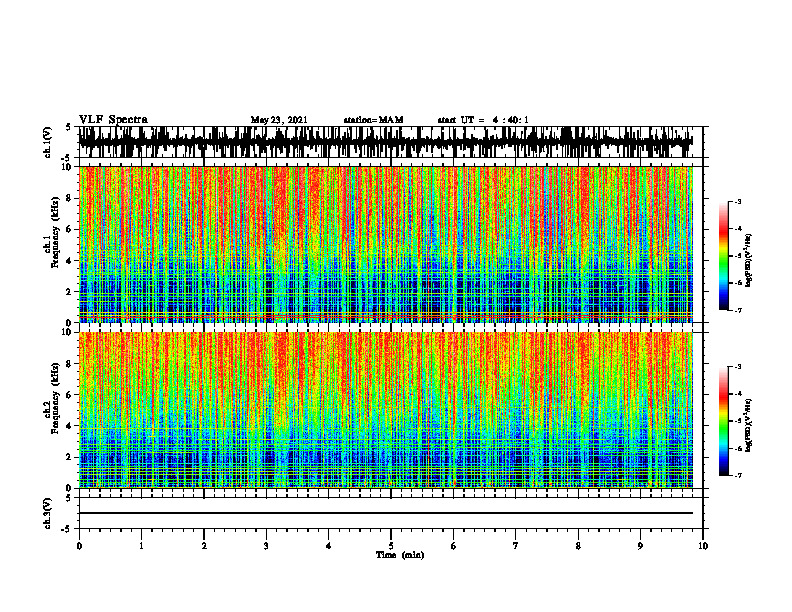Click time axis tick label "5"
This screenshot has width=792, height=612.
pos(391,546)
